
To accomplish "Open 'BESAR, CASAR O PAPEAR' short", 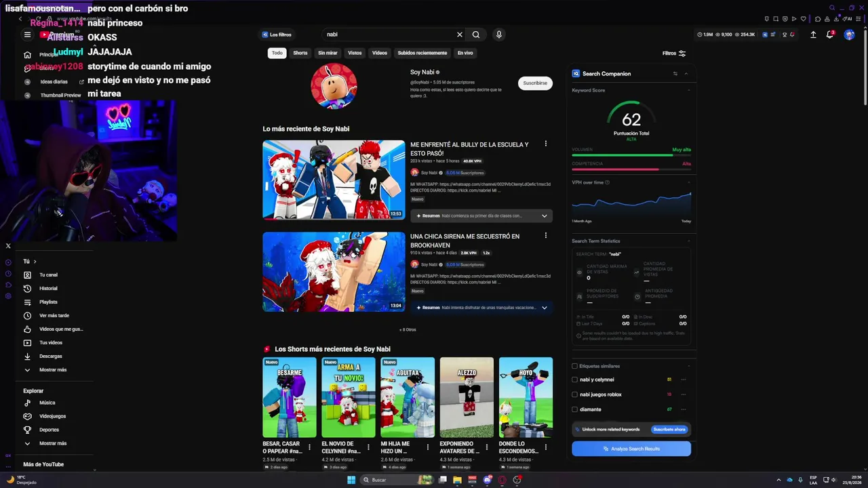I will (x=290, y=397).
